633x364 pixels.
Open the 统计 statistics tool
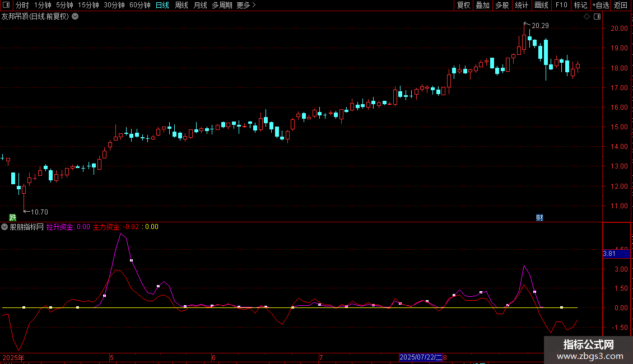click(522, 5)
